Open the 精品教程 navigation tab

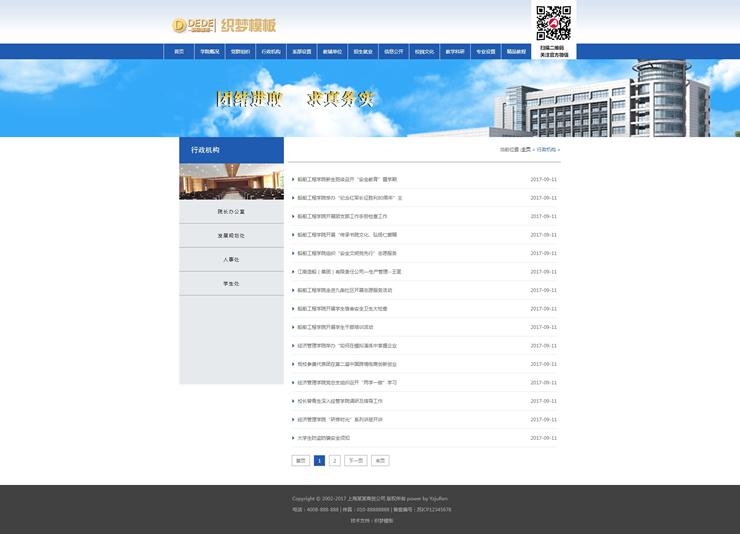[x=516, y=51]
